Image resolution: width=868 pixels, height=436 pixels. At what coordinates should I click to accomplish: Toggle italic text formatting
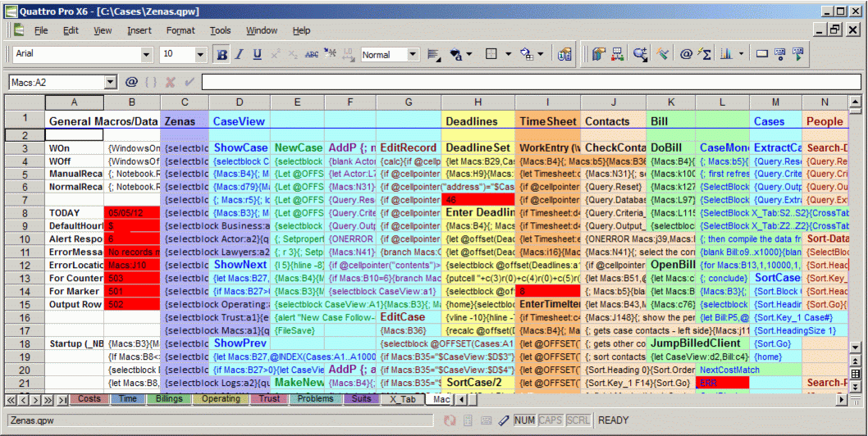click(x=240, y=55)
